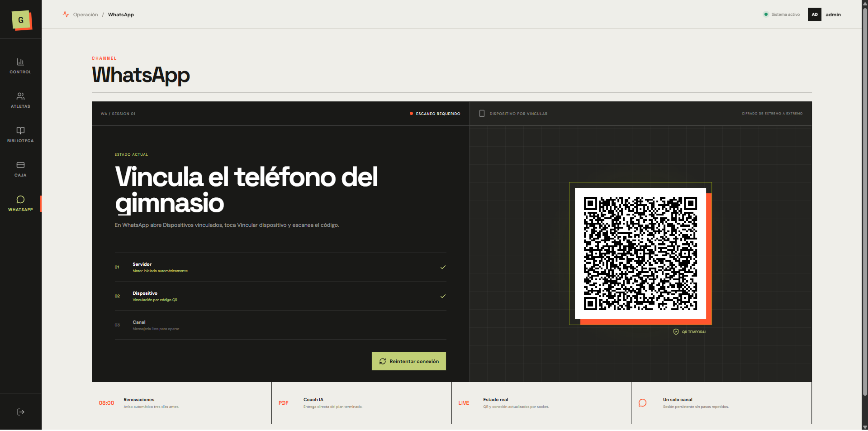Viewport: 868px width, 431px height.
Task: Click the 'ESTADO ACTUAL' label
Action: click(x=131, y=154)
